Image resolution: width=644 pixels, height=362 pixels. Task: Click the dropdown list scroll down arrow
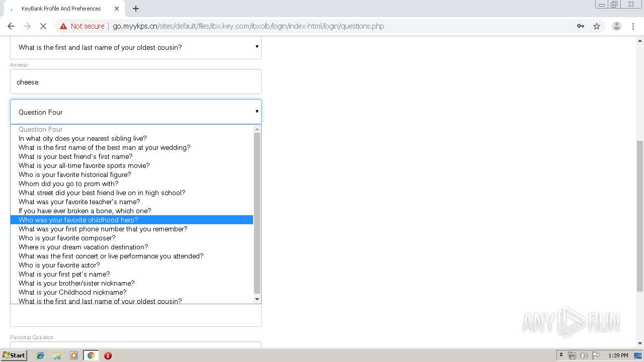(x=257, y=299)
